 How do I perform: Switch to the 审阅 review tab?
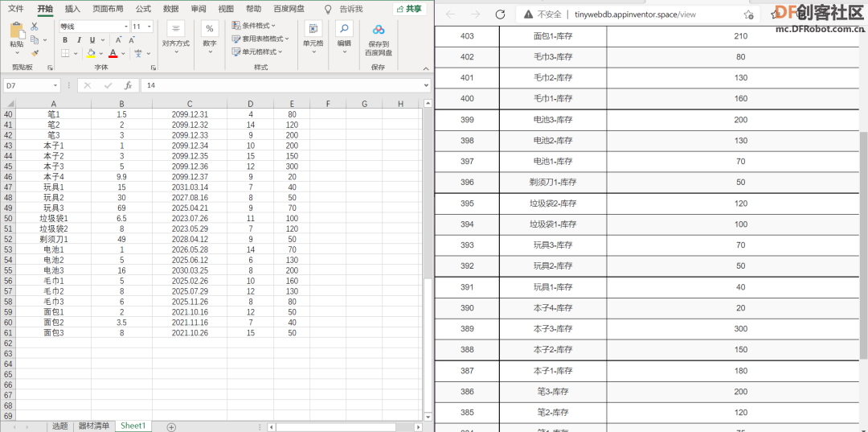(199, 9)
